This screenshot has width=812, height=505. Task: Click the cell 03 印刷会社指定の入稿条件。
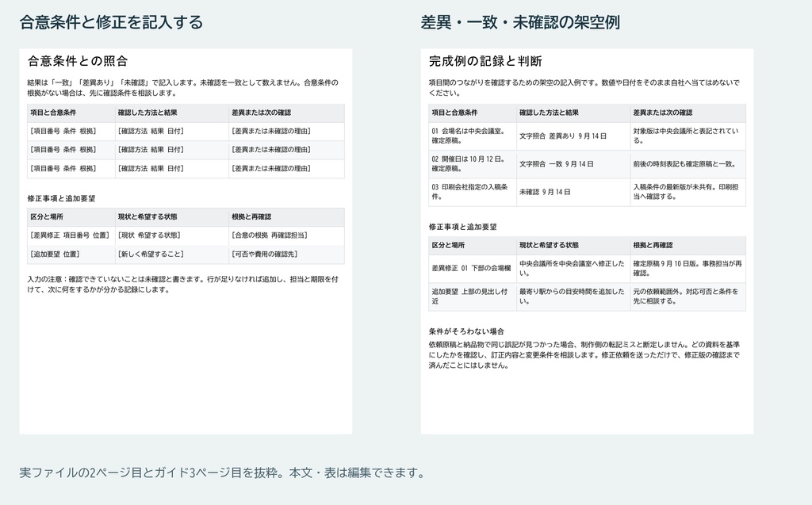pyautogui.click(x=473, y=192)
